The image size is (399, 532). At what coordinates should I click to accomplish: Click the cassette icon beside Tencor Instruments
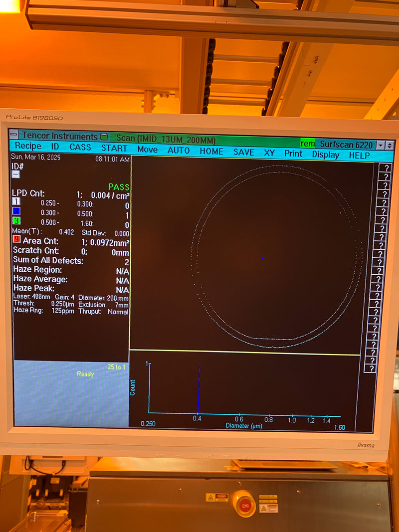104,136
